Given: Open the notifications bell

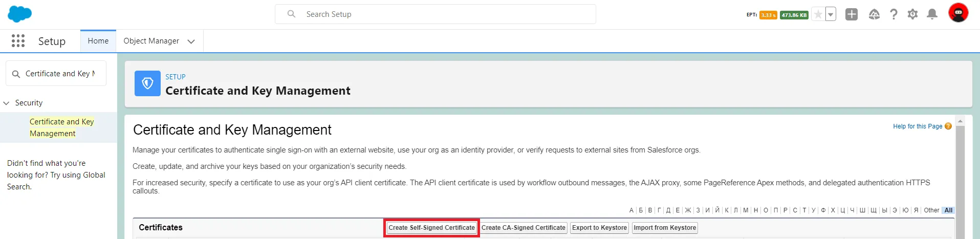Looking at the screenshot, I should pyautogui.click(x=932, y=14).
